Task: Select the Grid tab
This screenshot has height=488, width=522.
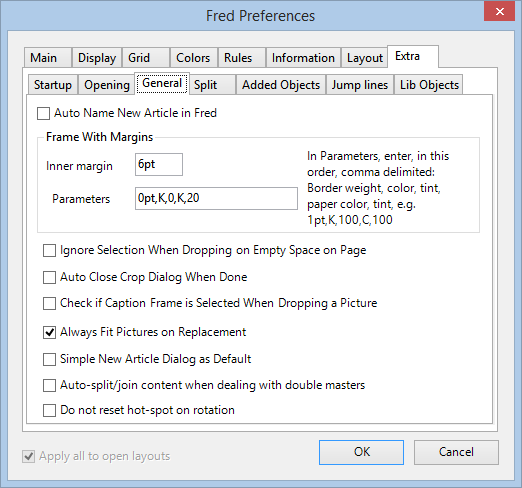Action: click(x=146, y=58)
